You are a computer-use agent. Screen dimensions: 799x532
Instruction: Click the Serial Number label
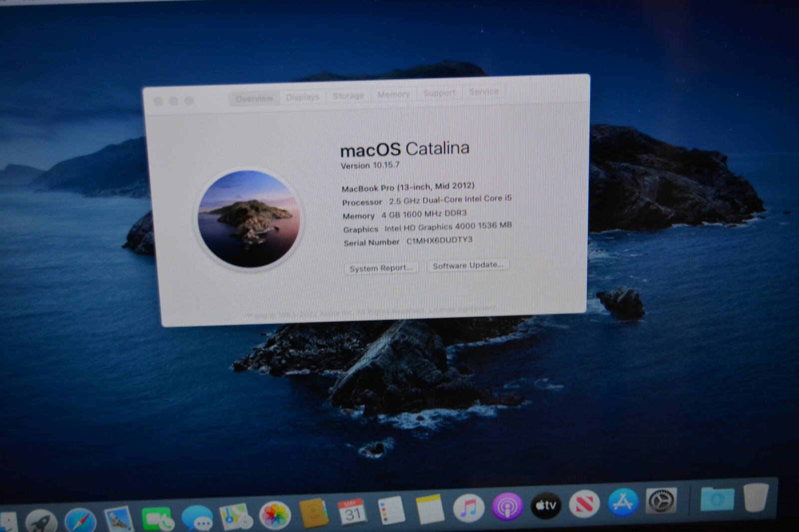pos(372,243)
